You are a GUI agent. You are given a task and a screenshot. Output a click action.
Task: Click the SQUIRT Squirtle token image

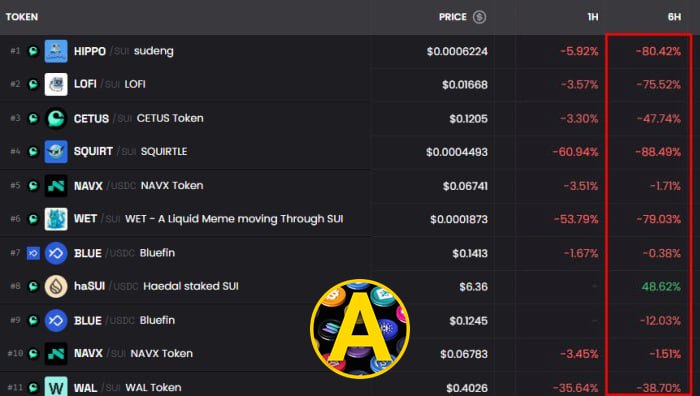coord(56,152)
